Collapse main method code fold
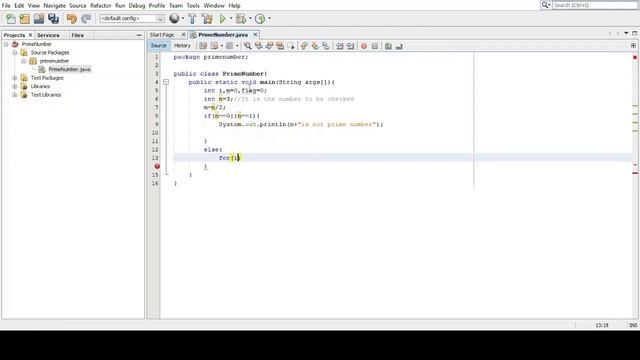This screenshot has width=640, height=360. pos(166,82)
